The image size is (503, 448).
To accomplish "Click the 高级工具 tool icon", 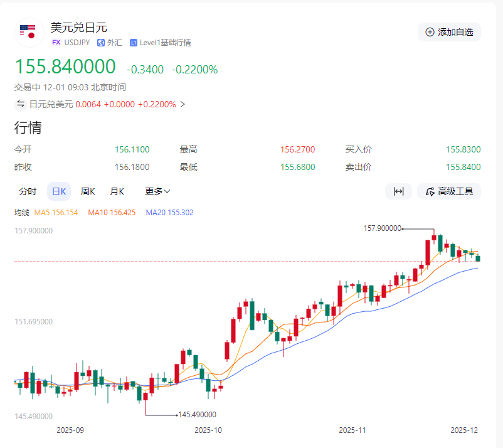I will pos(430,191).
